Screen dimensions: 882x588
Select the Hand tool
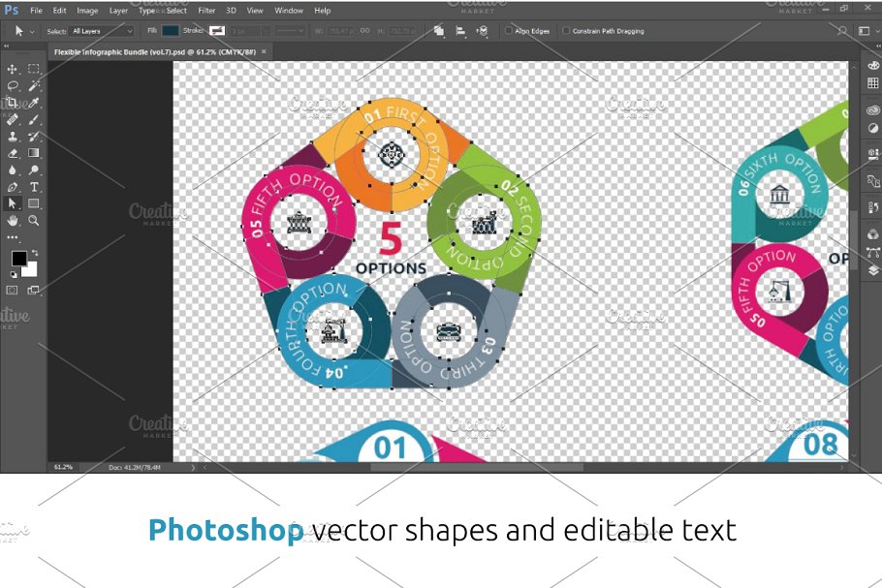tap(11, 220)
